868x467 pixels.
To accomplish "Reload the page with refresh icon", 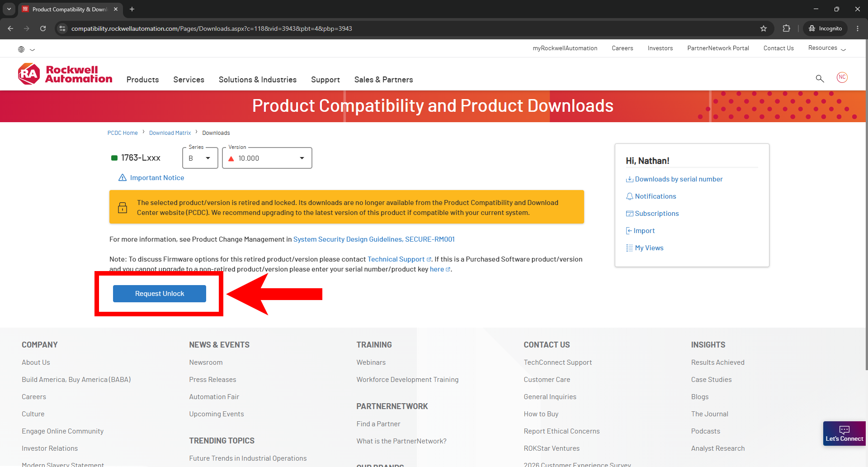I will [43, 29].
